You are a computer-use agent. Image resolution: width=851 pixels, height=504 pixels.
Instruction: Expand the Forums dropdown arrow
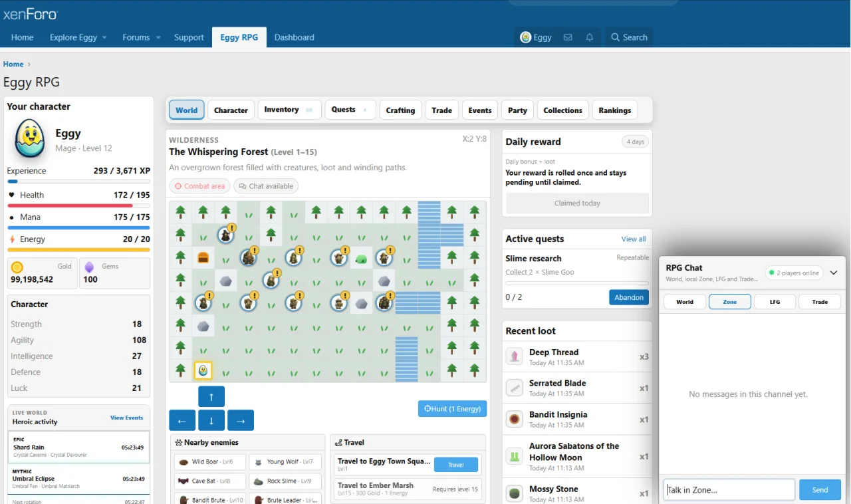[x=158, y=38]
